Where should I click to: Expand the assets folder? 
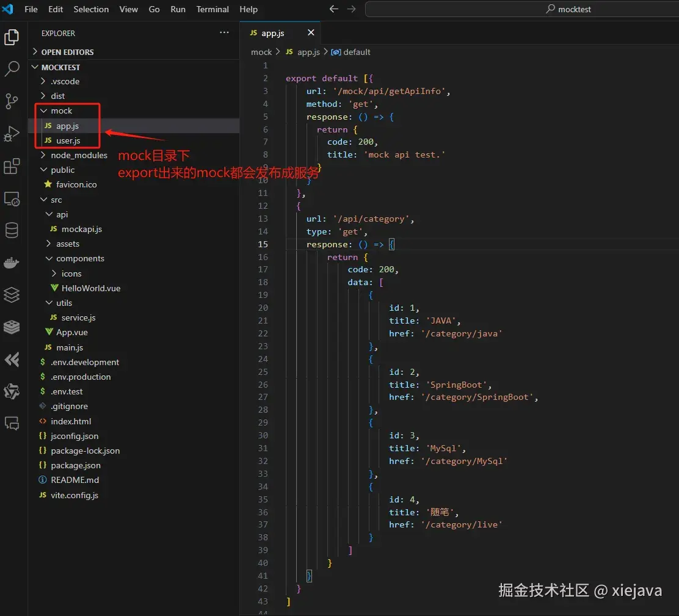tap(134, 244)
